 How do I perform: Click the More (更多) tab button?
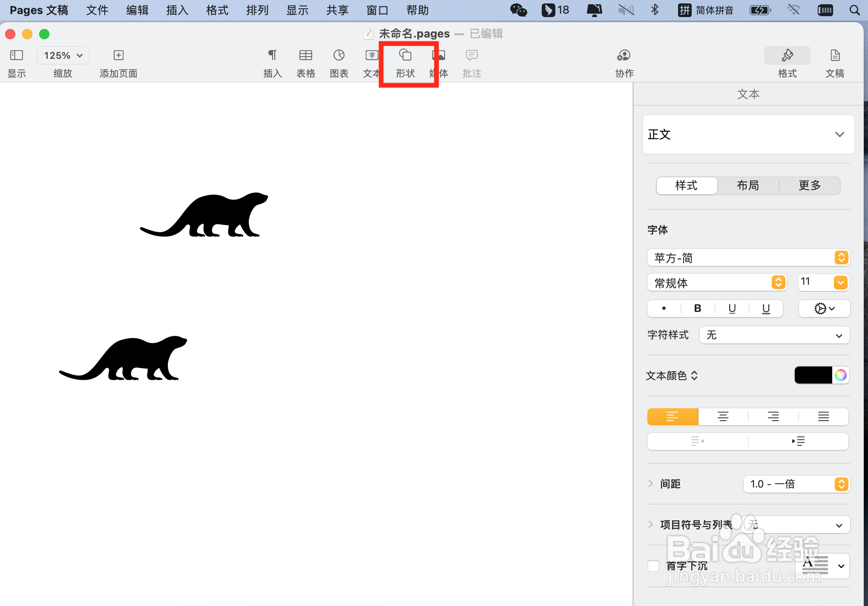click(x=809, y=185)
